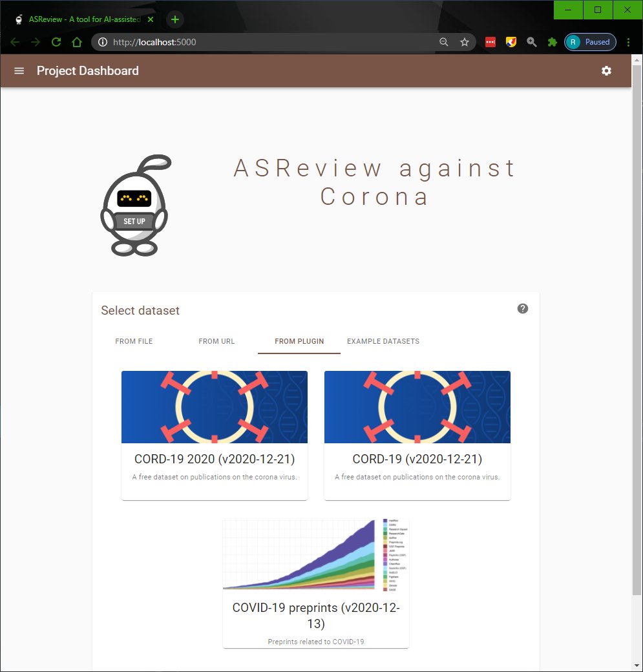The height and width of the screenshot is (672, 643).
Task: Click the 'Preprints related to COVID-19' description
Action: (x=316, y=642)
